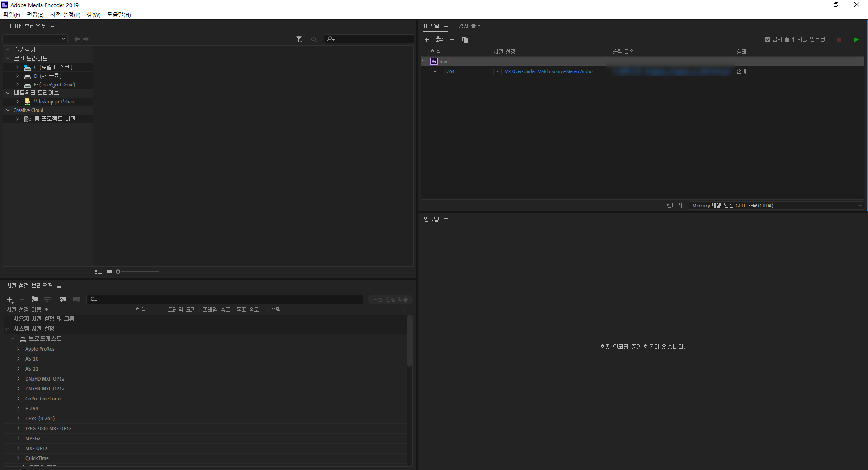Viewport: 868px width, 470px height.
Task: Stop the queue with red stop button
Action: pos(839,40)
